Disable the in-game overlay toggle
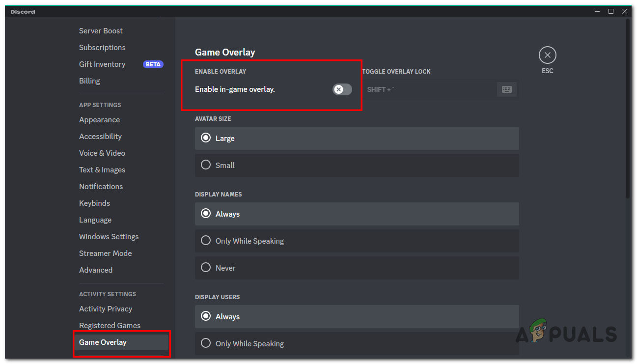The image size is (637, 364). [x=342, y=89]
